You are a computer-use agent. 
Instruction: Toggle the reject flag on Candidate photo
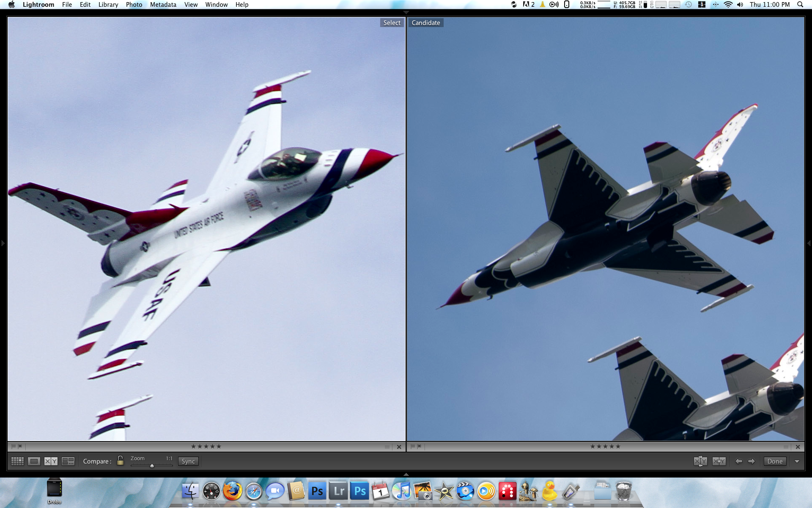click(419, 446)
